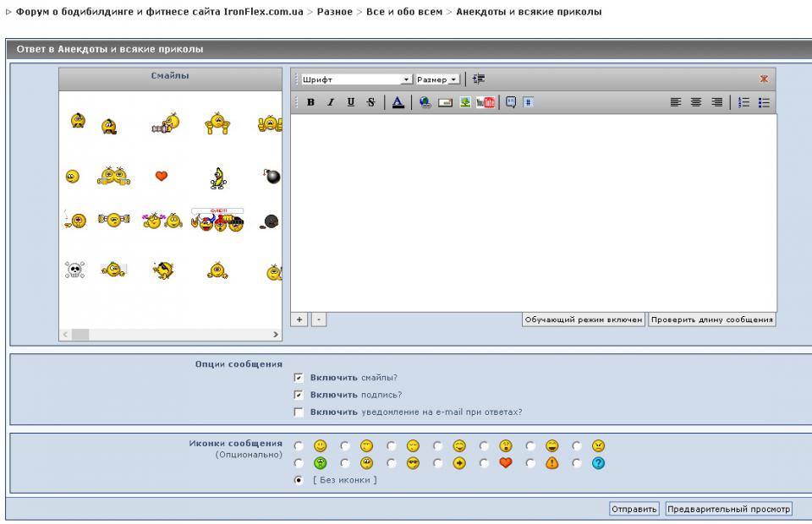Click the Предварительный просмотр button
Image resolution: width=812 pixels, height=524 pixels.
coord(727,509)
